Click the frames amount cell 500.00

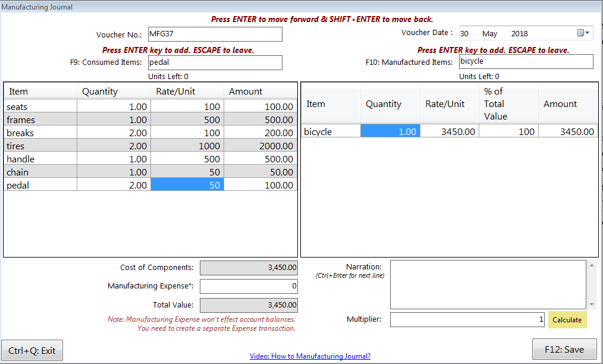[x=260, y=120]
